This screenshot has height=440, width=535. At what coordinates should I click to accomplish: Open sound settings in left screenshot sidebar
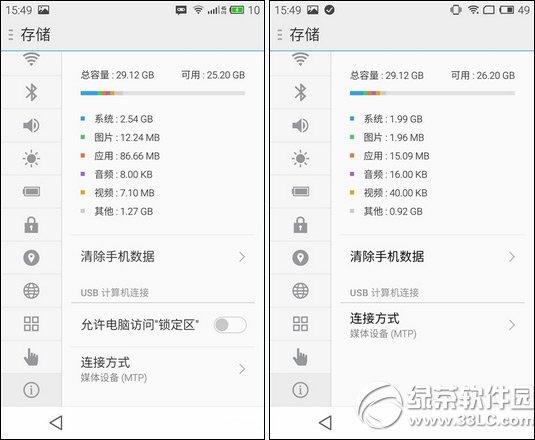tap(31, 125)
